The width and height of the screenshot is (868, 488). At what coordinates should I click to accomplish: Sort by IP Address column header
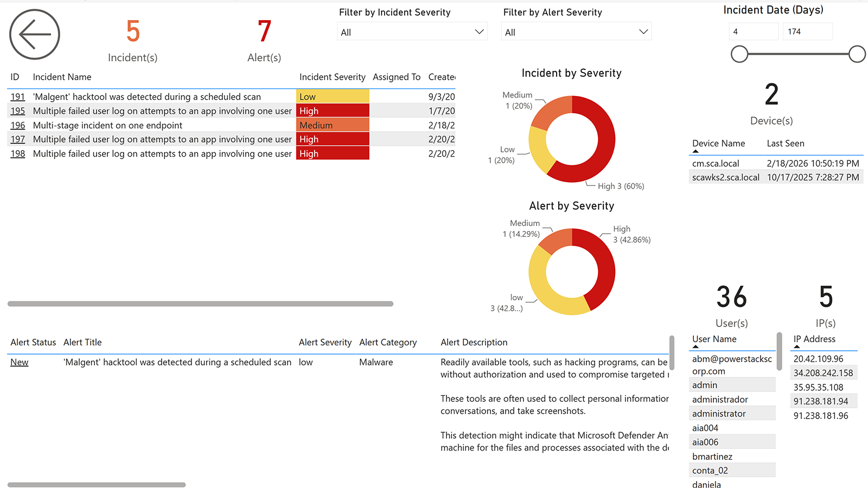pyautogui.click(x=814, y=339)
